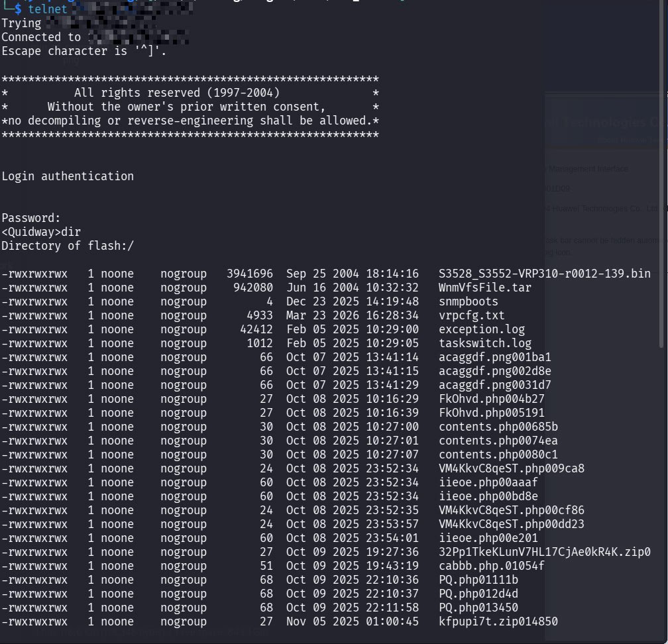Click cabbb.php.01054f filename
This screenshot has width=668, height=644.
pos(492,566)
